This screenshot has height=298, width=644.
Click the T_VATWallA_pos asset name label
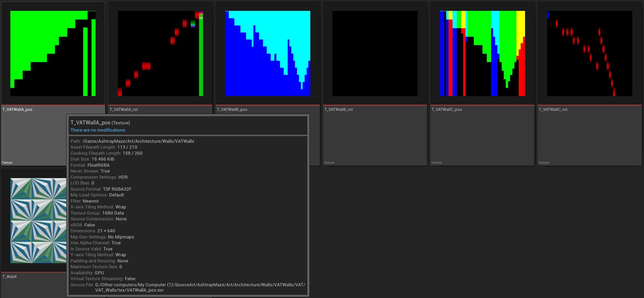coord(18,110)
